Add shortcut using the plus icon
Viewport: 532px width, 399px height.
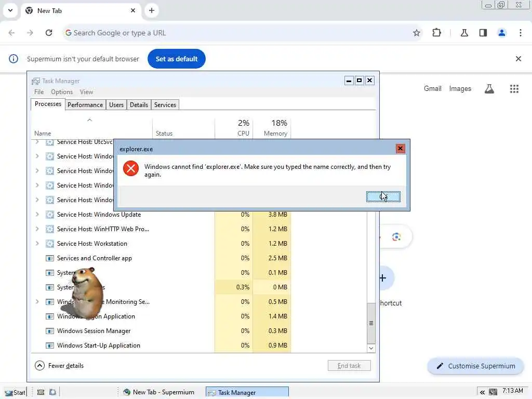tap(383, 278)
